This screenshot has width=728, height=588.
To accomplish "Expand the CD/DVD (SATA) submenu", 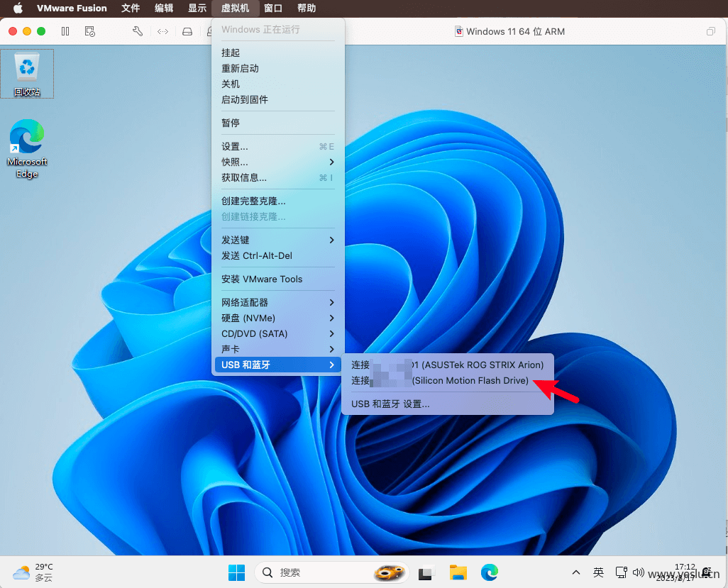I will point(277,333).
